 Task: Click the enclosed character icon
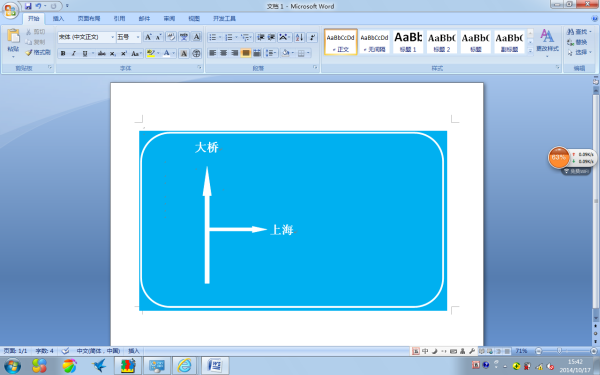[196, 54]
